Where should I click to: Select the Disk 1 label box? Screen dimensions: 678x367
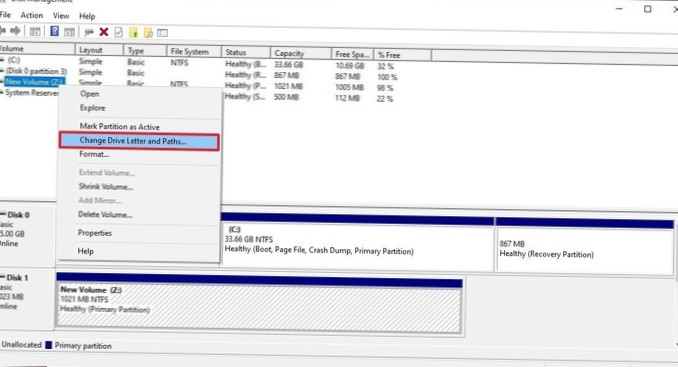tap(27, 298)
